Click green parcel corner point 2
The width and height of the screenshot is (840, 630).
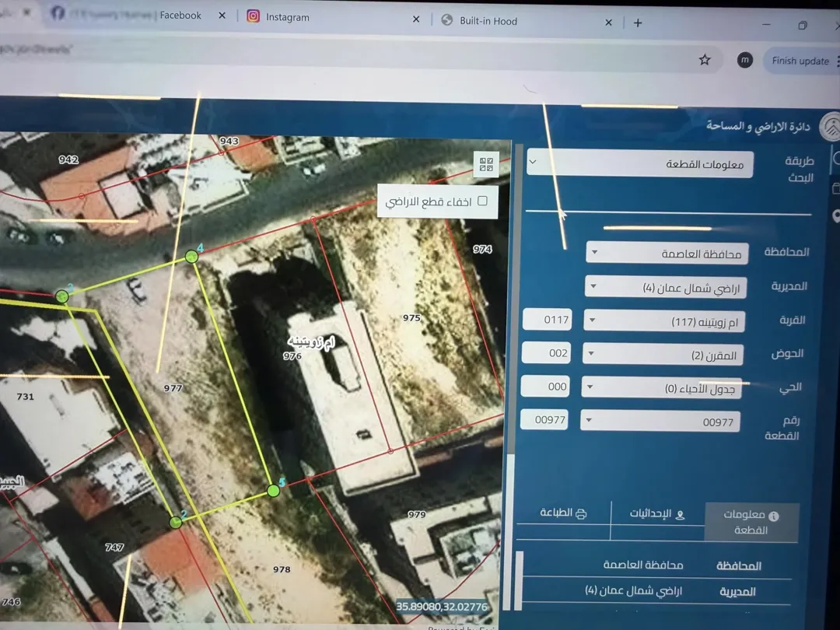tap(175, 522)
